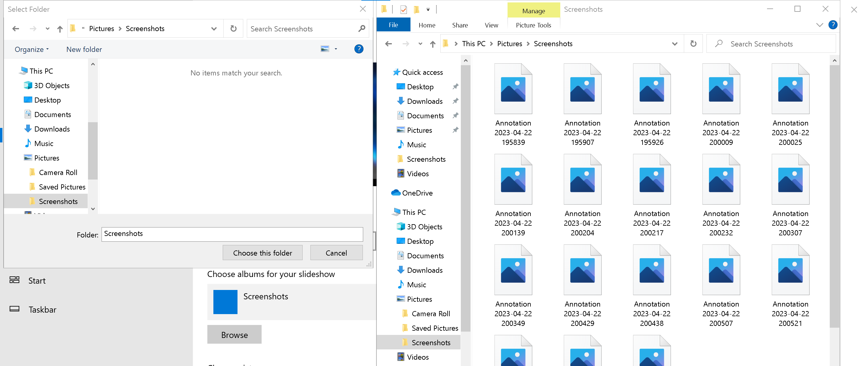Click Manage contextual tab

533,11
